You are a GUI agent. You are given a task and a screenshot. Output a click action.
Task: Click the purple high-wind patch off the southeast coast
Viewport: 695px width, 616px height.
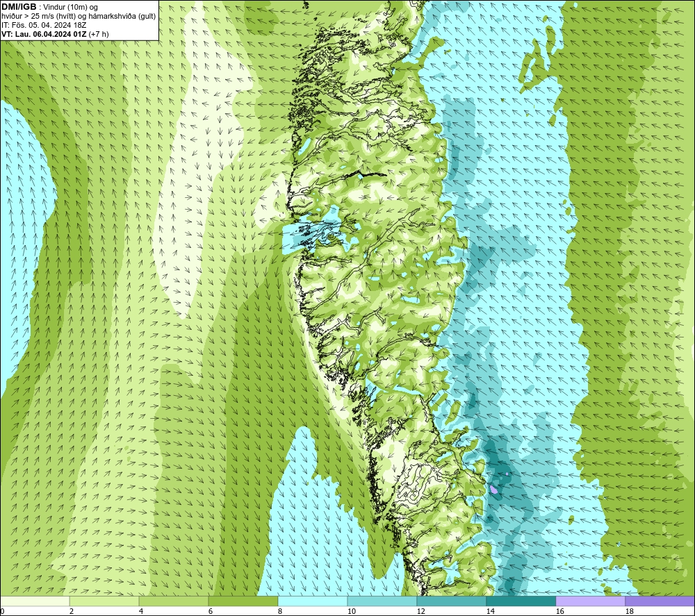tap(493, 490)
